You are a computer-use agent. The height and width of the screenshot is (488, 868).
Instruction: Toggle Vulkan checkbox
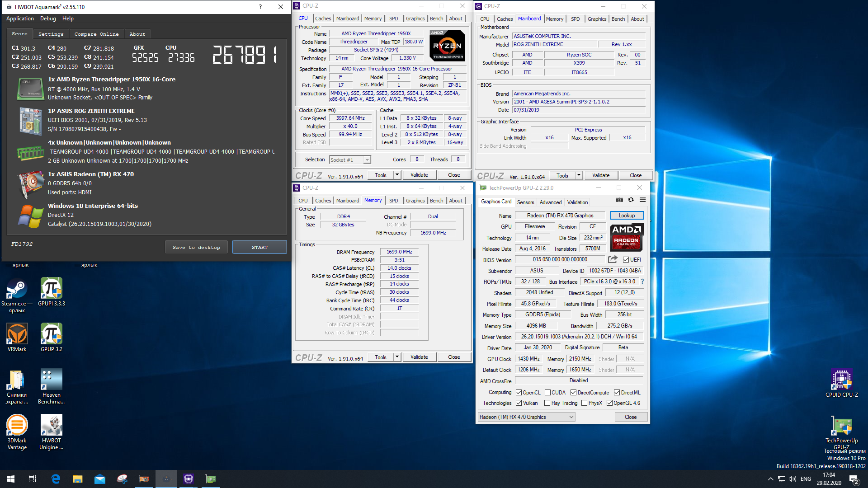(519, 403)
